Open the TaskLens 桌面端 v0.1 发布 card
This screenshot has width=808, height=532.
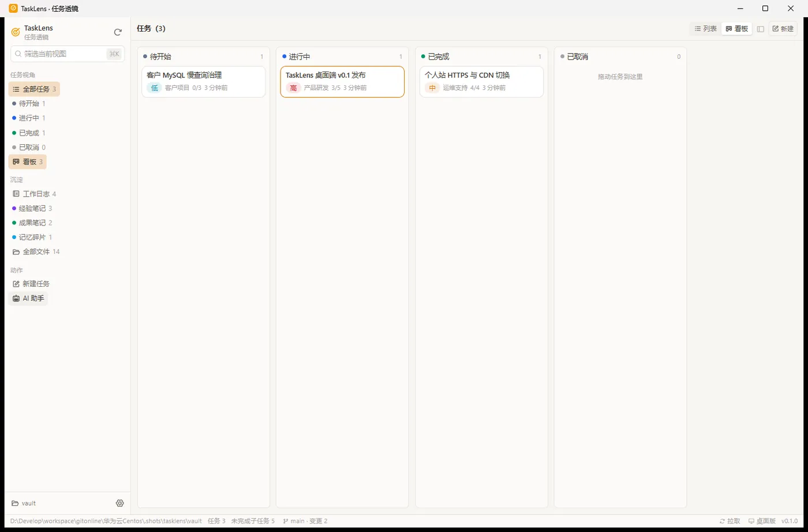(x=342, y=82)
